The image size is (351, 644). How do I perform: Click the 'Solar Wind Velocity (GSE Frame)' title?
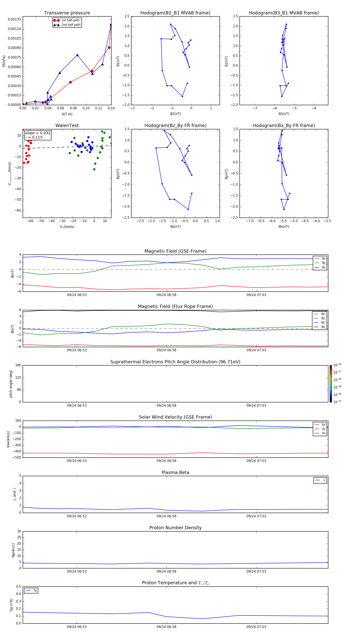point(175,417)
